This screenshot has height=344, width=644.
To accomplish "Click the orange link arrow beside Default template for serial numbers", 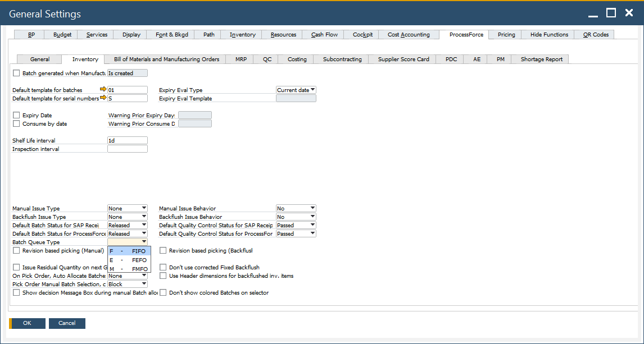I will [103, 98].
